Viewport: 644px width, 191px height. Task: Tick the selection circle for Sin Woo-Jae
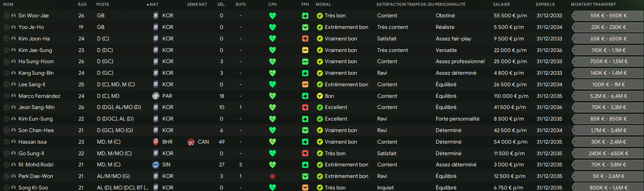coord(6,16)
